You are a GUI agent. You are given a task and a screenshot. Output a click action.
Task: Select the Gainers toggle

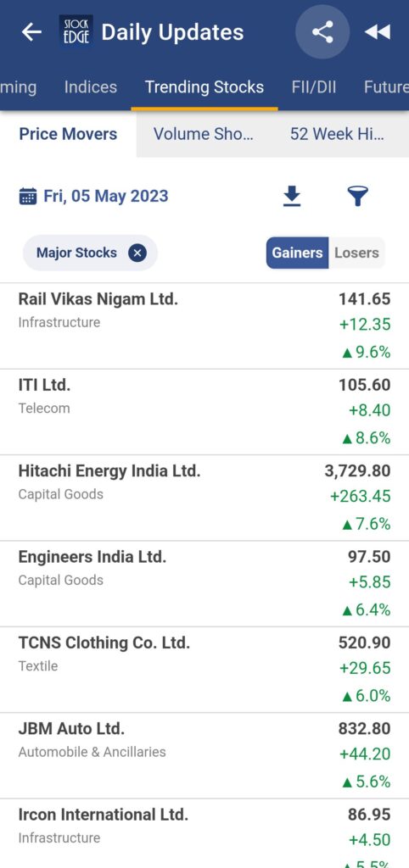[297, 253]
